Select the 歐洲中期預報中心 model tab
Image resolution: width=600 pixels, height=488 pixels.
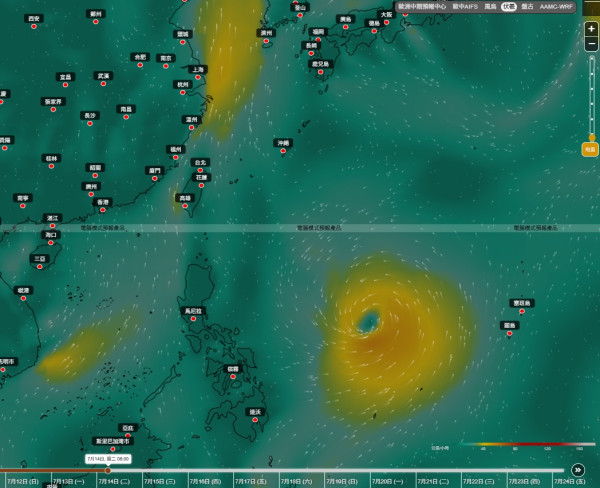[422, 7]
